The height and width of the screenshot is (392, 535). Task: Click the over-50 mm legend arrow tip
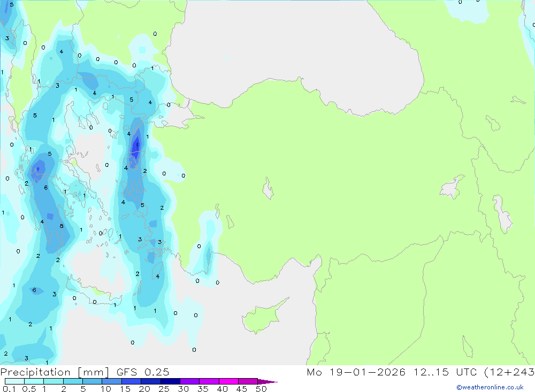pyautogui.click(x=267, y=382)
